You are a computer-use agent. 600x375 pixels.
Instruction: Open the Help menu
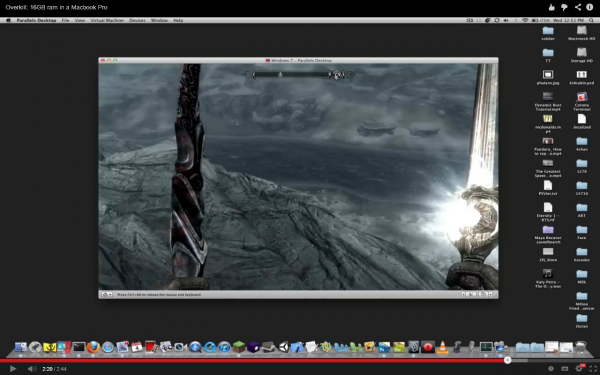178,20
